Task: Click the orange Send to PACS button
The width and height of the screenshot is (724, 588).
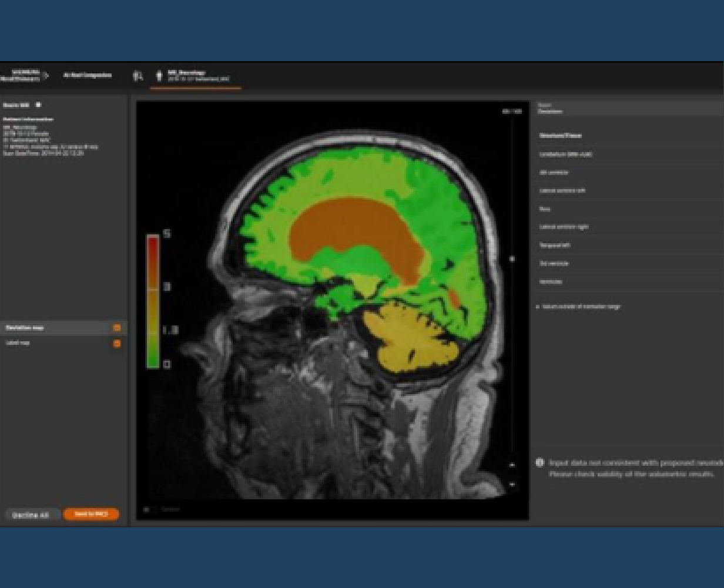Action: (x=90, y=515)
